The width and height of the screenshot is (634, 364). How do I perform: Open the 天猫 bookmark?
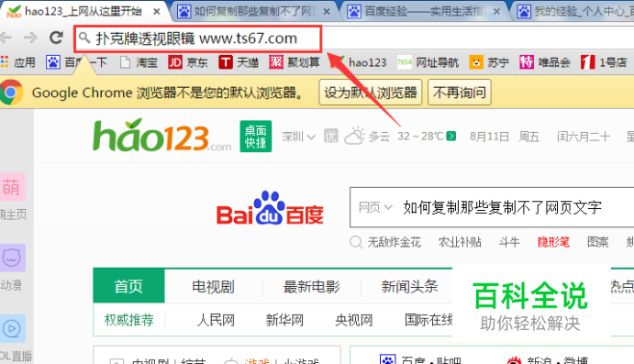pos(239,62)
